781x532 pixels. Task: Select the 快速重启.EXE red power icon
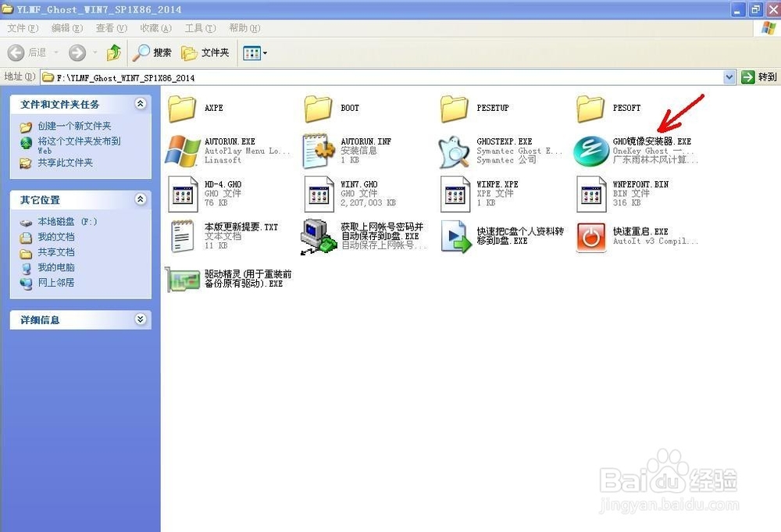(x=591, y=237)
